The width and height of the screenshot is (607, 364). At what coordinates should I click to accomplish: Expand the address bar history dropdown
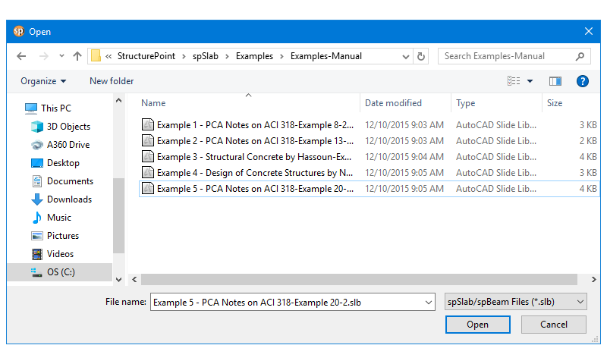pos(406,56)
